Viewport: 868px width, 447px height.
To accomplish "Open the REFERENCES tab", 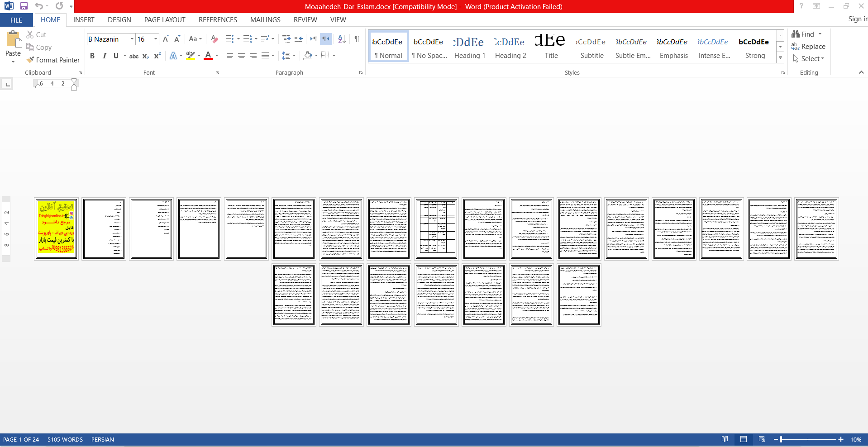I will pyautogui.click(x=218, y=20).
